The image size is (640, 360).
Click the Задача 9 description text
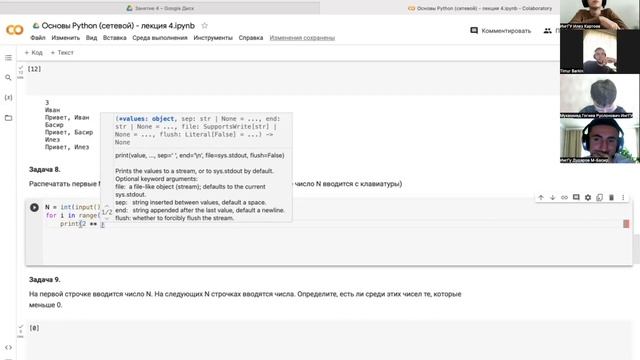click(245, 299)
